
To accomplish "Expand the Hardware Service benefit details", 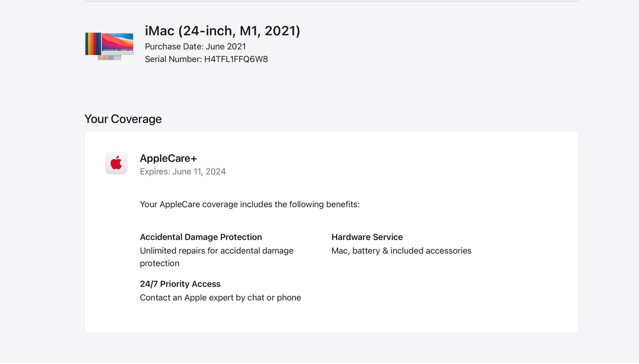I will pos(367,237).
